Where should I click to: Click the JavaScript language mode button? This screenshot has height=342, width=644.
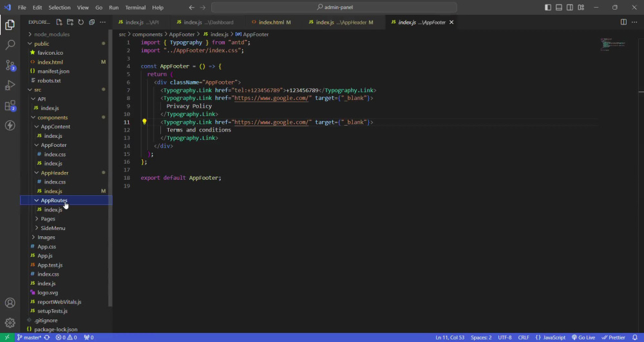[551, 337]
